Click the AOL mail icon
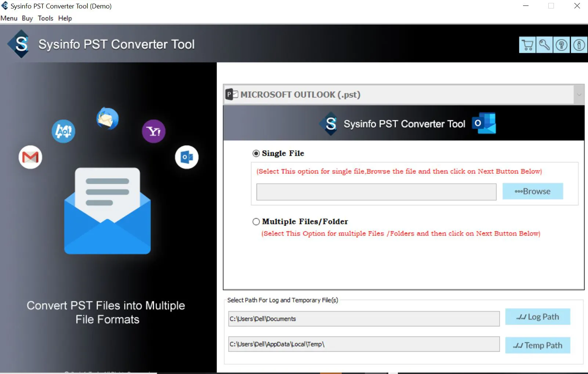Screen dimensions: 588x374 63,131
